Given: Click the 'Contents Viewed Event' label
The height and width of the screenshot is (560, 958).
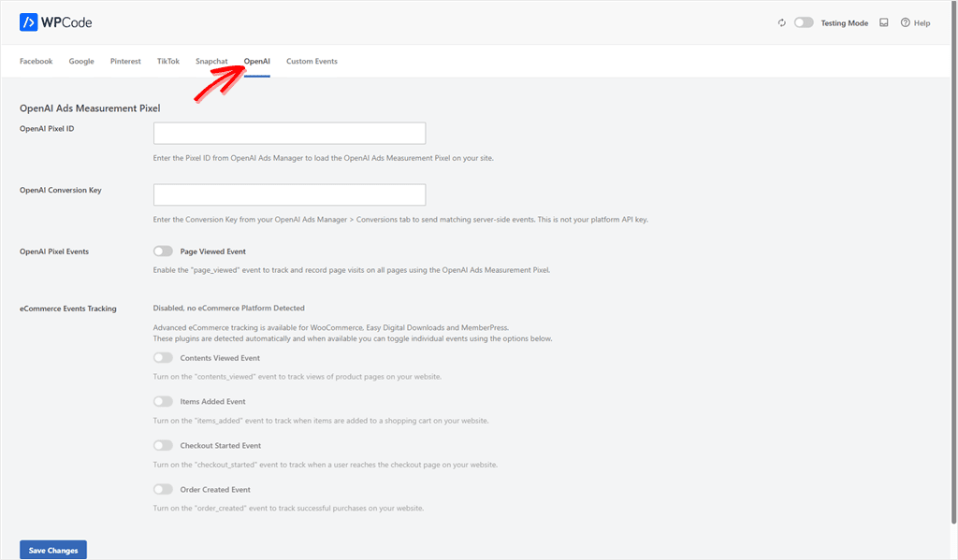Looking at the screenshot, I should 220,358.
